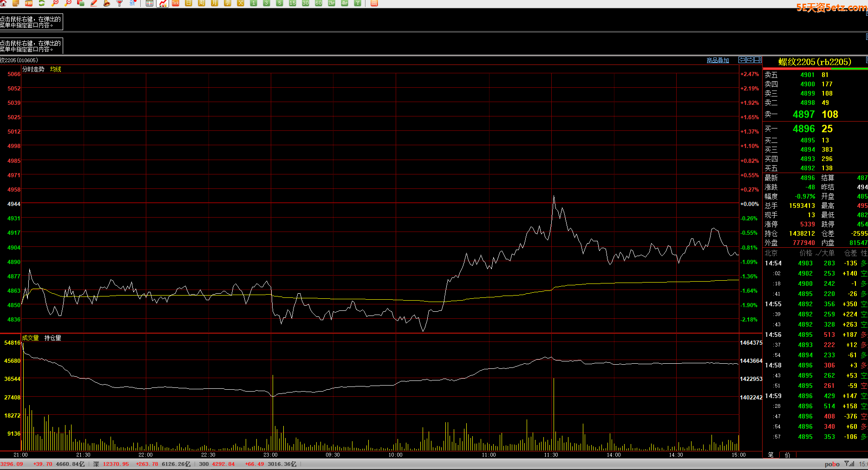This screenshot has width=868, height=470.
Task: Select the 15-minute chart period
Action: pos(292,3)
